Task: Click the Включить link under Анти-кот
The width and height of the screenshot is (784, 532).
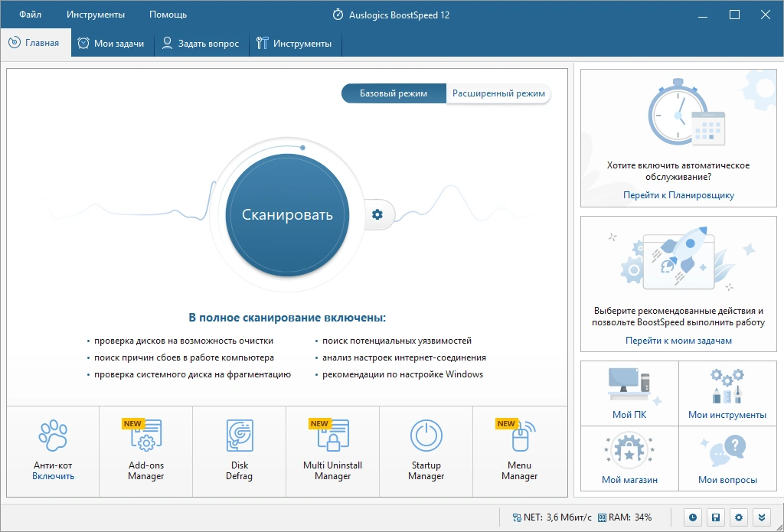Action: (53, 476)
